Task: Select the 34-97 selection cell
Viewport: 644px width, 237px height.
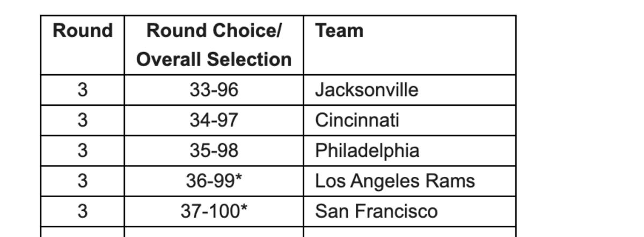Action: pyautogui.click(x=214, y=120)
